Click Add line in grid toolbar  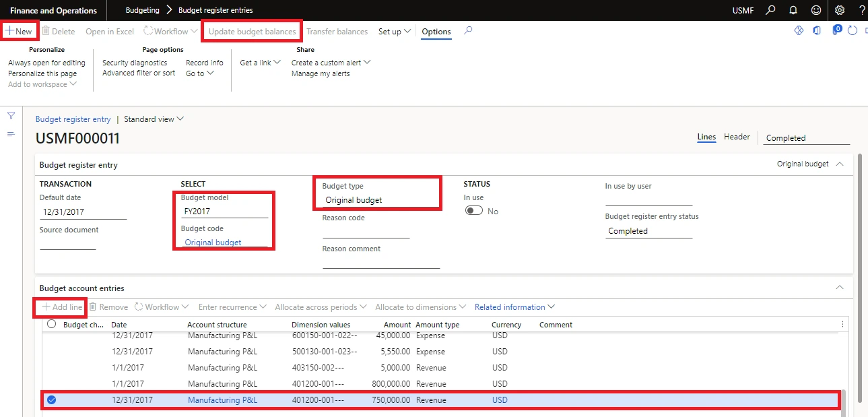coord(62,307)
